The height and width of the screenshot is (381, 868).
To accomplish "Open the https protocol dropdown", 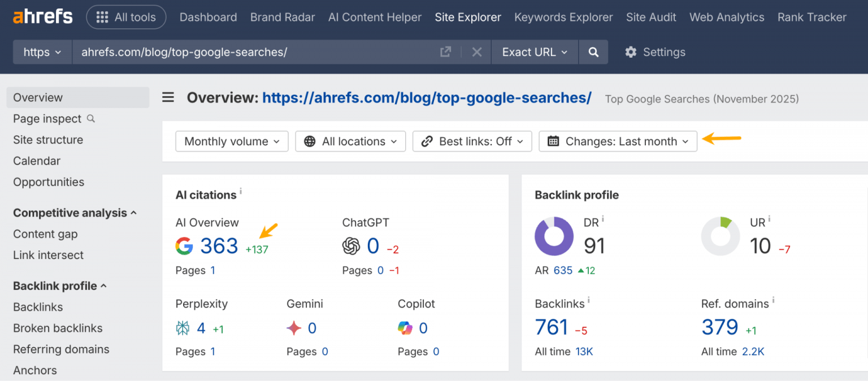I will click(42, 52).
